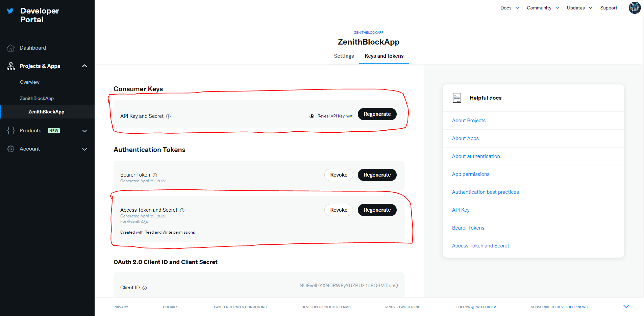Screen dimensions: 644x316
Task: Open the Cookies footer link
Action: click(171, 307)
